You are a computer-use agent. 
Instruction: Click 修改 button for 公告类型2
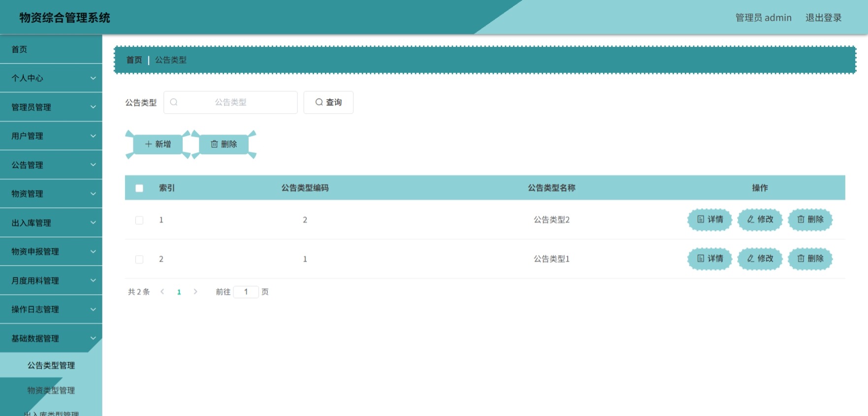760,219
